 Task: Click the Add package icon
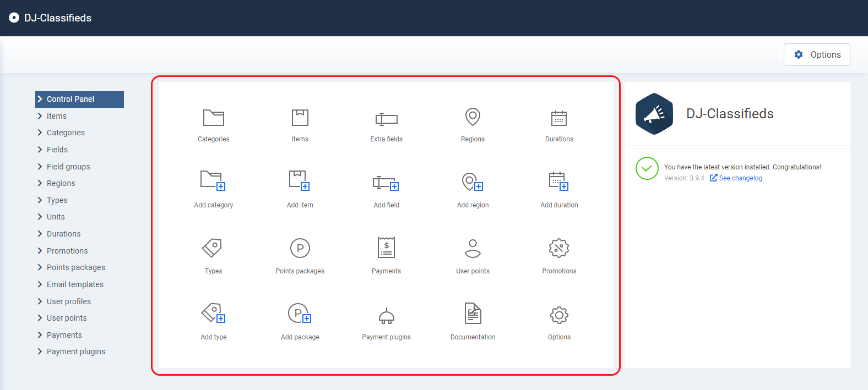click(x=300, y=313)
